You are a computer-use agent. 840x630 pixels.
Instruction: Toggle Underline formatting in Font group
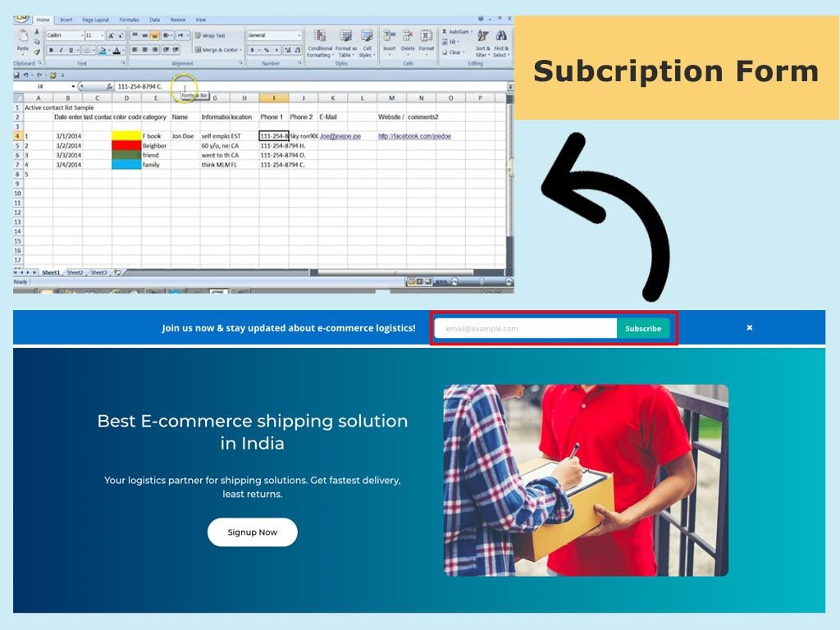point(71,50)
